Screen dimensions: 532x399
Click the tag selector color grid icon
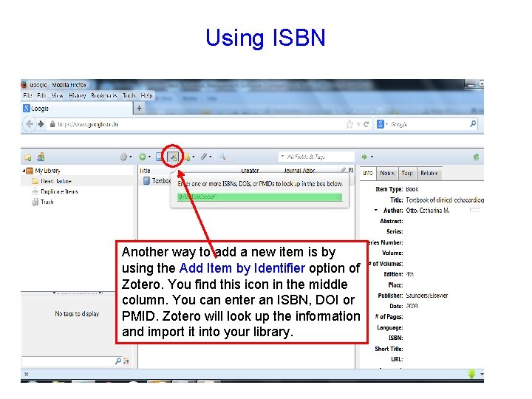pyautogui.click(x=126, y=361)
